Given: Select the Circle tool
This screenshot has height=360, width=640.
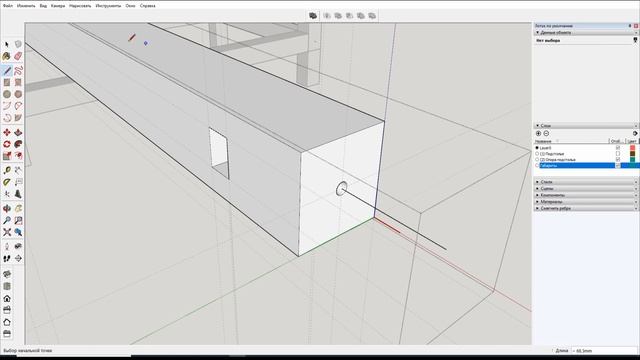Looking at the screenshot, I should click(x=7, y=94).
